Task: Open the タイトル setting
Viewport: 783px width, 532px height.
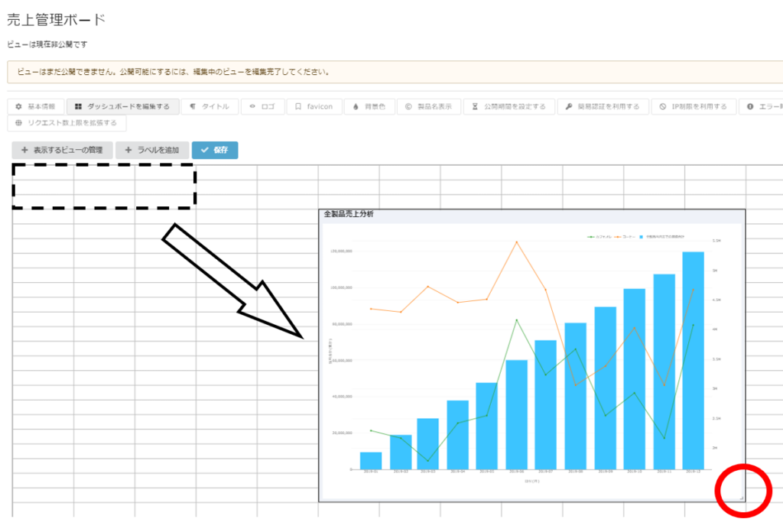Action: pos(210,107)
